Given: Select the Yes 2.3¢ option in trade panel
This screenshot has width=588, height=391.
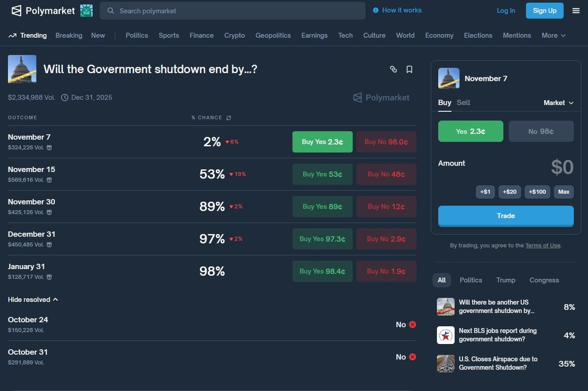Looking at the screenshot, I should (470, 131).
